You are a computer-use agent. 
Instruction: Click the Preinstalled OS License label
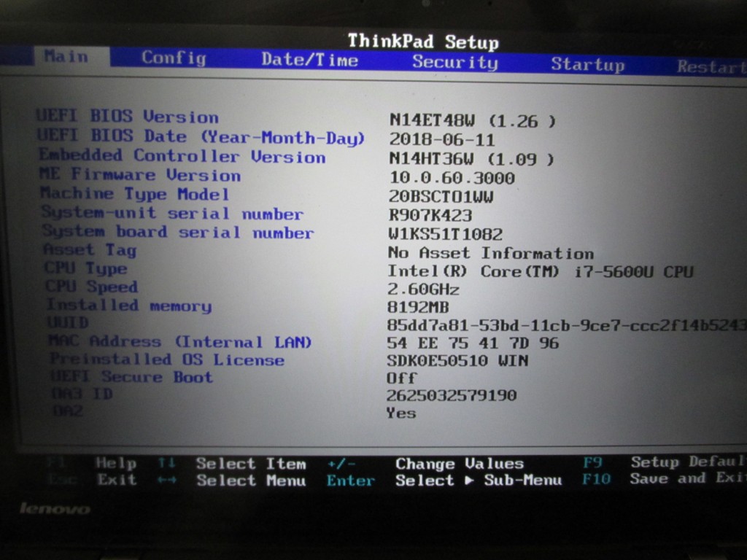pos(167,359)
